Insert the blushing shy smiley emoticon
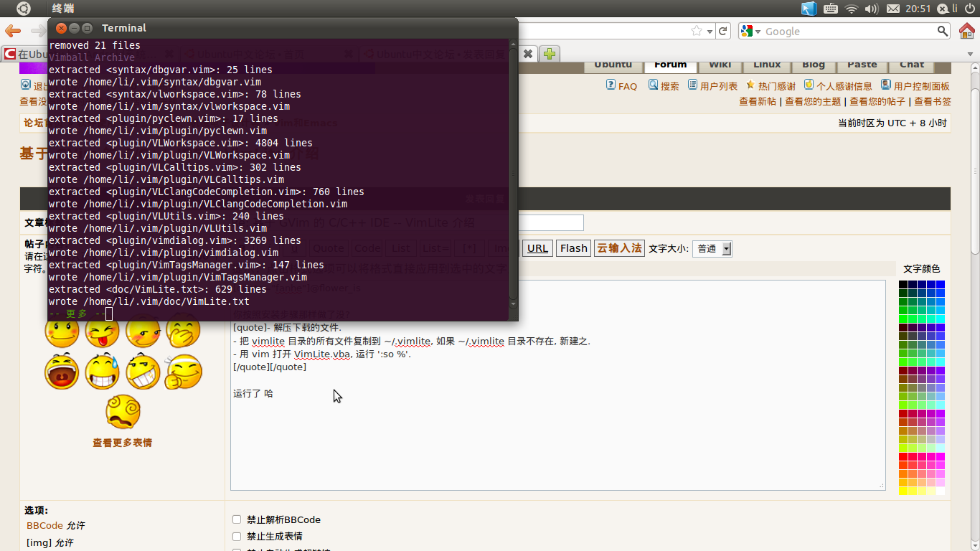Screen dimensions: 980x551 coord(143,331)
